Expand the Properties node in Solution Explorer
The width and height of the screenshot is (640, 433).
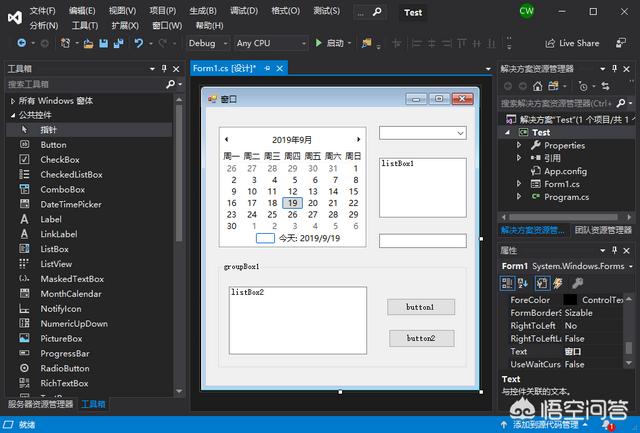pos(520,145)
